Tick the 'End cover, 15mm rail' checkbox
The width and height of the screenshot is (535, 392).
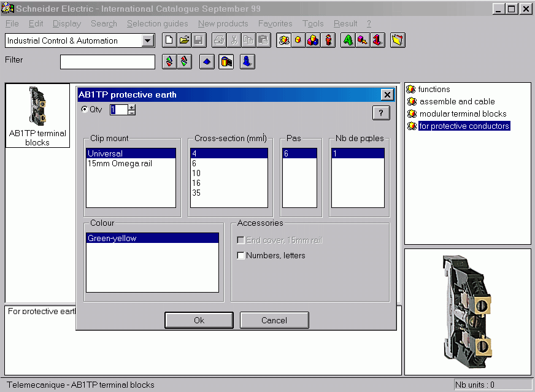241,240
